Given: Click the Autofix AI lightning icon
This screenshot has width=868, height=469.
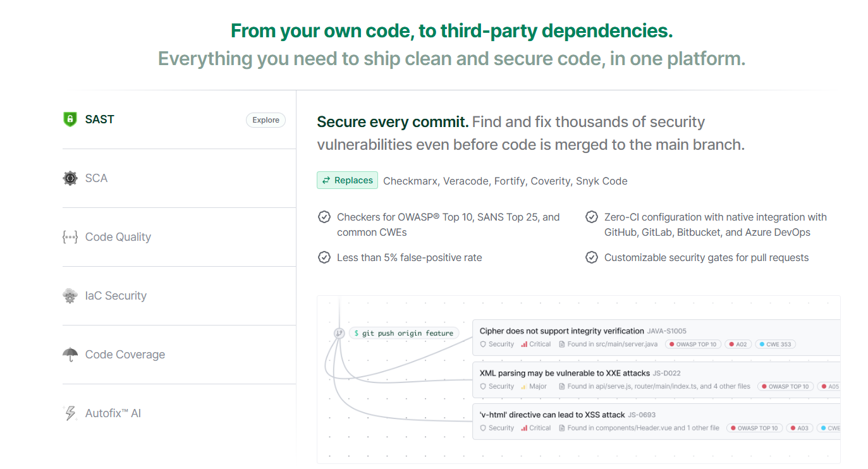Looking at the screenshot, I should (x=70, y=413).
